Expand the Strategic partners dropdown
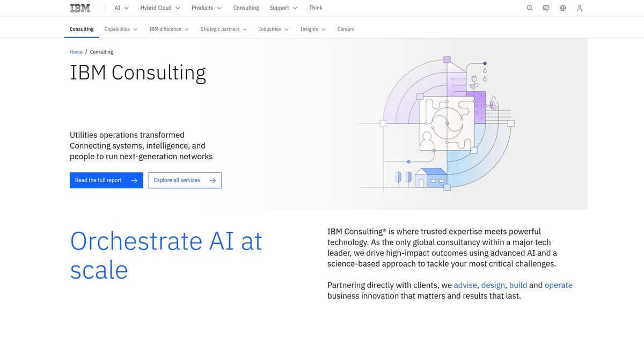 (x=224, y=29)
